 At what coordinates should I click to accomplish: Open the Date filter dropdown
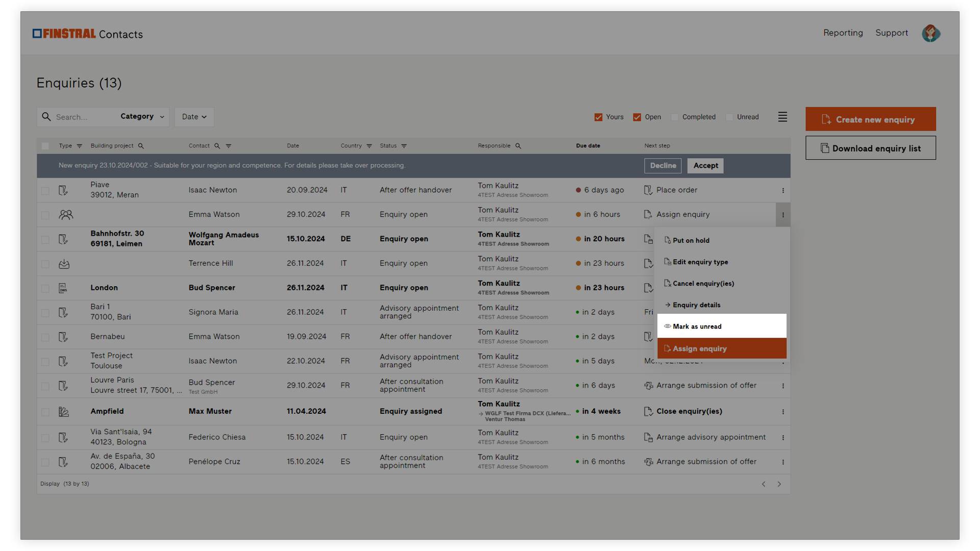tap(194, 117)
